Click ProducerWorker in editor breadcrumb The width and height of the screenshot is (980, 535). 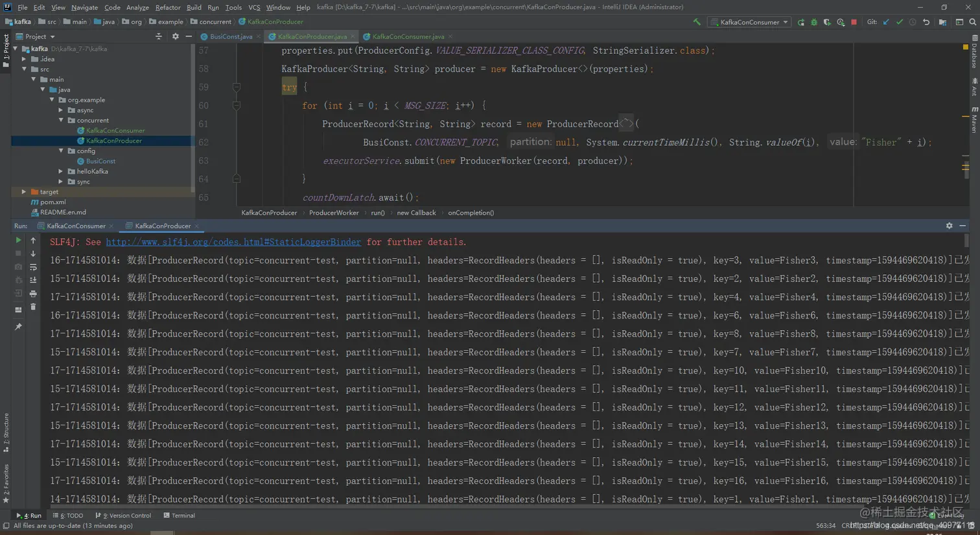point(334,213)
